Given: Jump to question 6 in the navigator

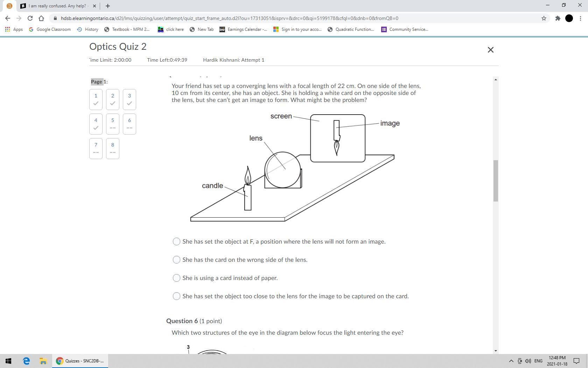Looking at the screenshot, I should 129,124.
